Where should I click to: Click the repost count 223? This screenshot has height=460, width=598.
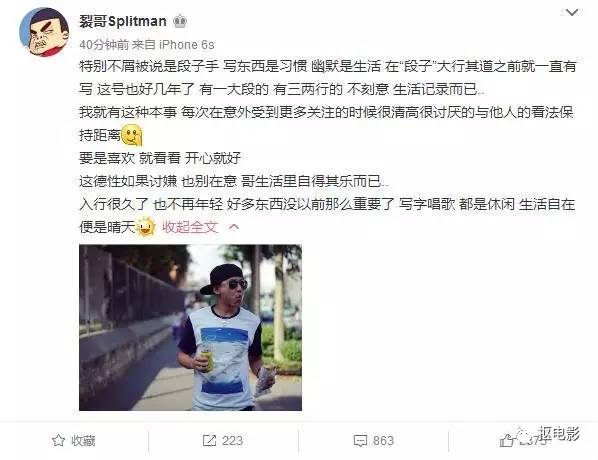point(232,441)
